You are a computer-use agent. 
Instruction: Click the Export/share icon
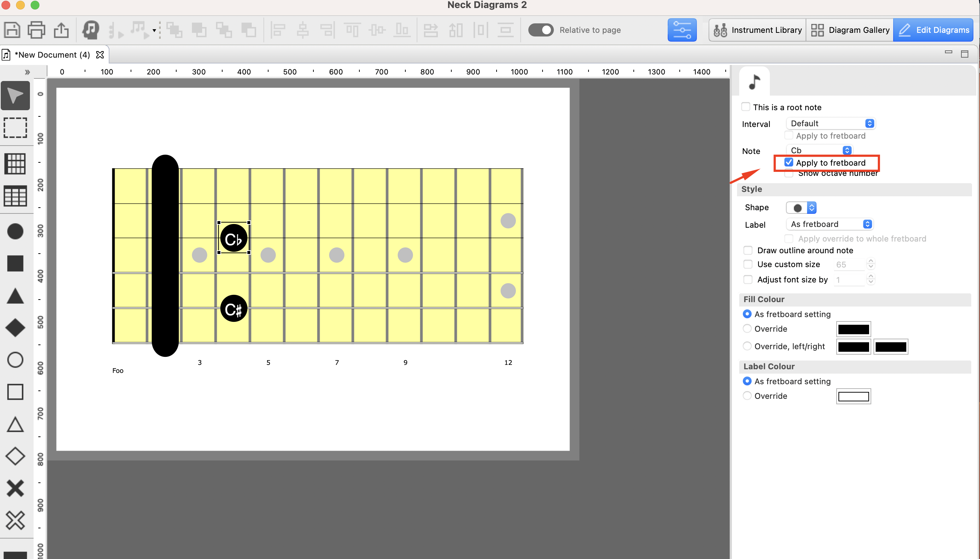tap(61, 30)
